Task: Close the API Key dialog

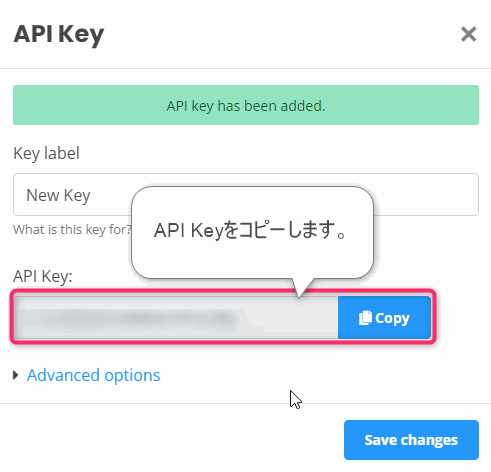Action: click(468, 34)
